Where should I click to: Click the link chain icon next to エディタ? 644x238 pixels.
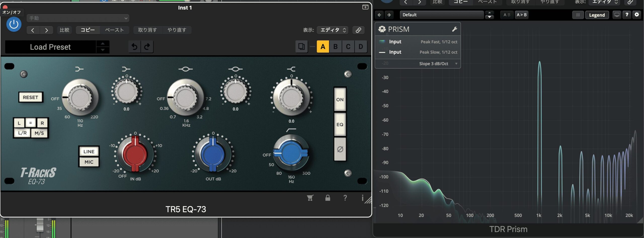click(358, 30)
